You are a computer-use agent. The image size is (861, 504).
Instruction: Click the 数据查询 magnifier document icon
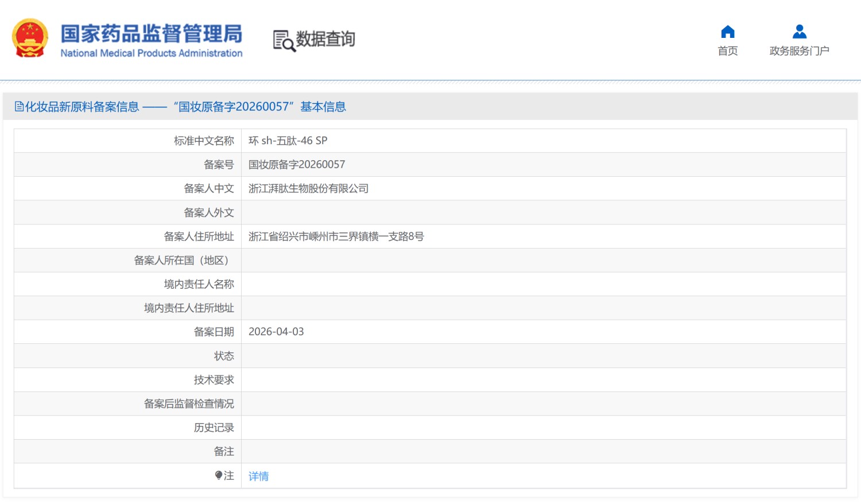coord(284,41)
